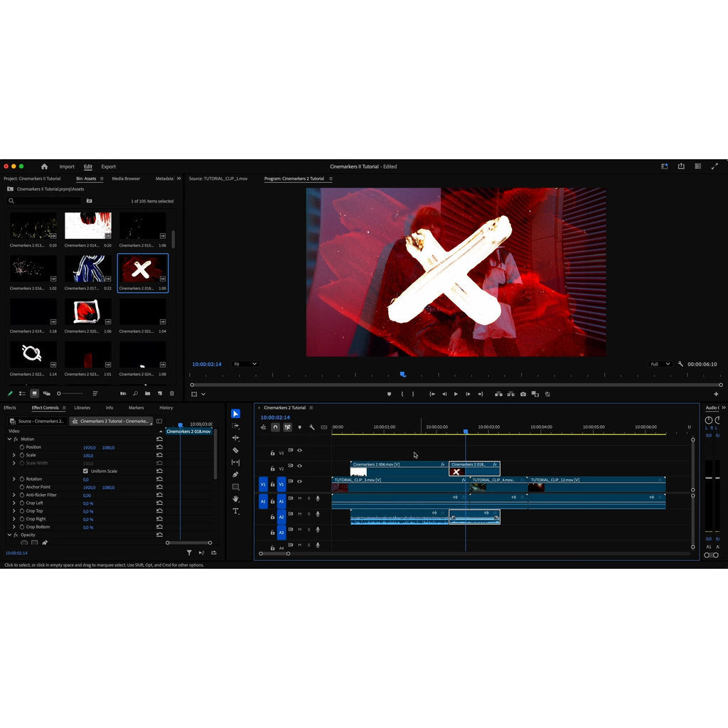Toggle V1 track output eye

[299, 481]
